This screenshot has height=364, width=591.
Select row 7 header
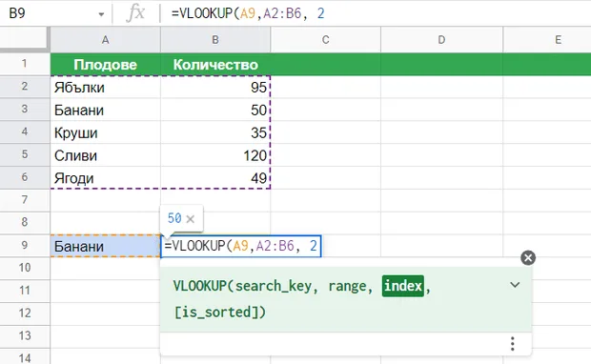point(25,200)
